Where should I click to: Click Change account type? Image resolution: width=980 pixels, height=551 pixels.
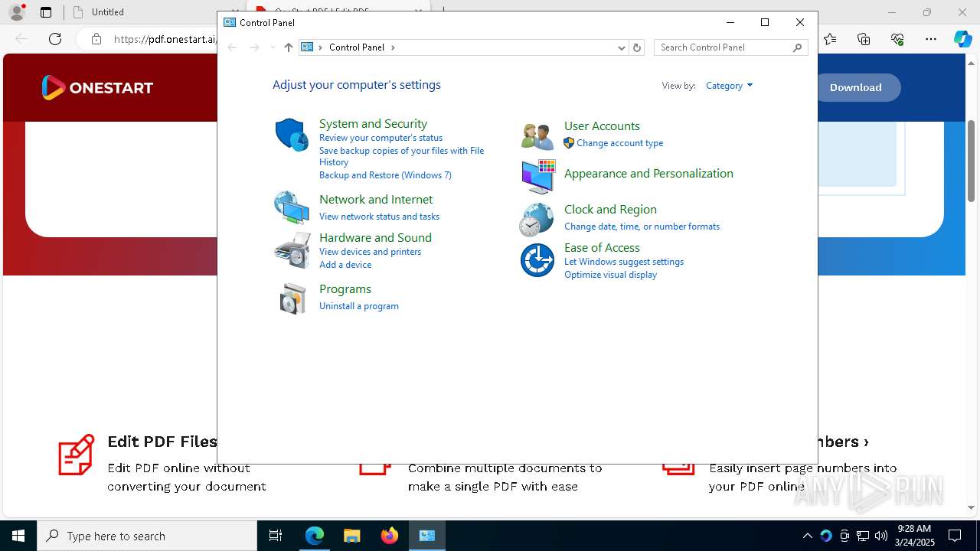click(620, 143)
